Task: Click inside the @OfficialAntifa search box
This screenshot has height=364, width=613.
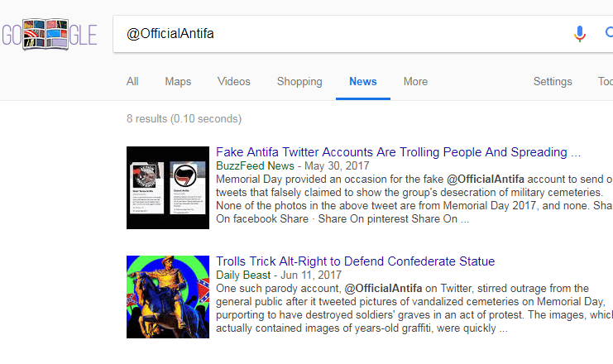Action: (331, 34)
